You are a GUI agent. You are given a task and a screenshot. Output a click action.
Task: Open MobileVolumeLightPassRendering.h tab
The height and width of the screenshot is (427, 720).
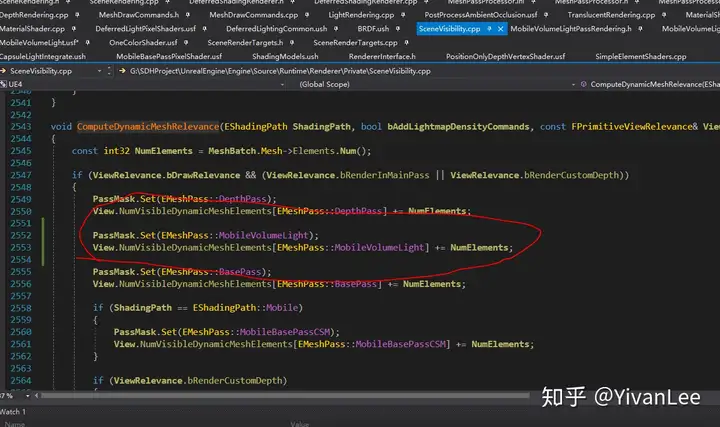tap(571, 28)
